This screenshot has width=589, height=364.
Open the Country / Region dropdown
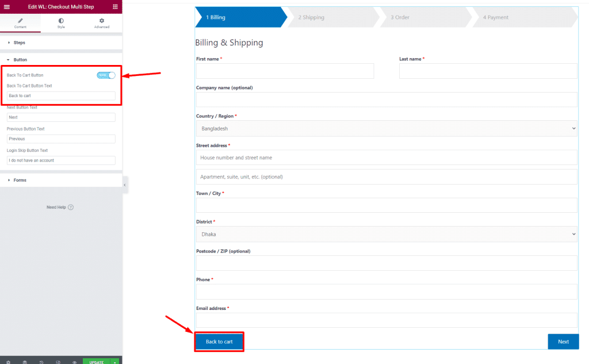click(x=386, y=128)
